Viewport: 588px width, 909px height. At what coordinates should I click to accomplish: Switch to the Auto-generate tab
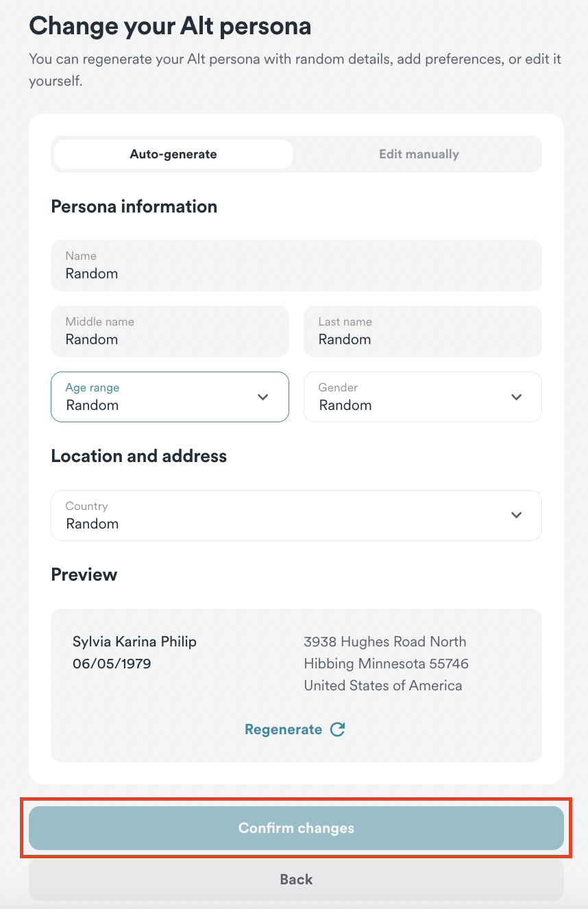(x=173, y=154)
